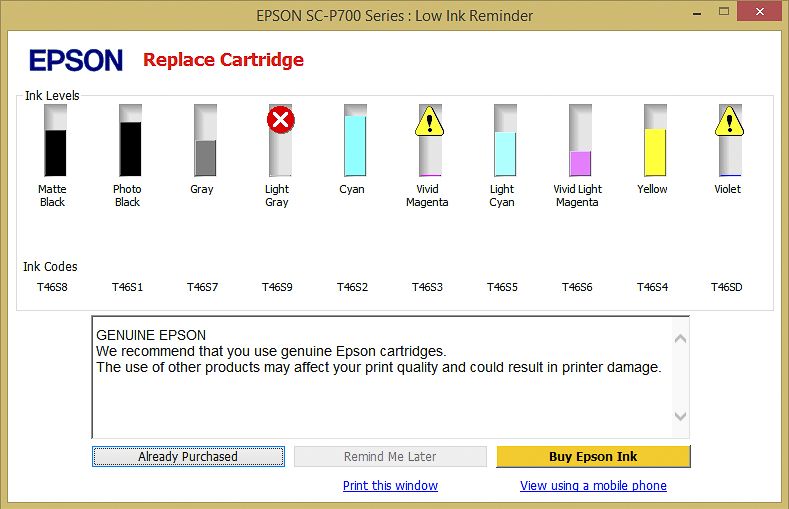Click the Buy Epson Ink button
Image resolution: width=789 pixels, height=509 pixels.
click(593, 457)
